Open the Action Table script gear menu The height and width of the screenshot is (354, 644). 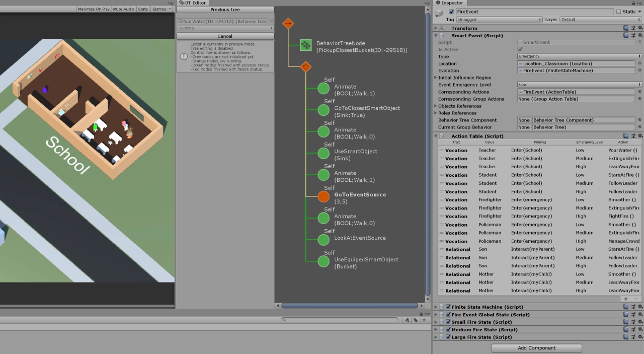640,135
